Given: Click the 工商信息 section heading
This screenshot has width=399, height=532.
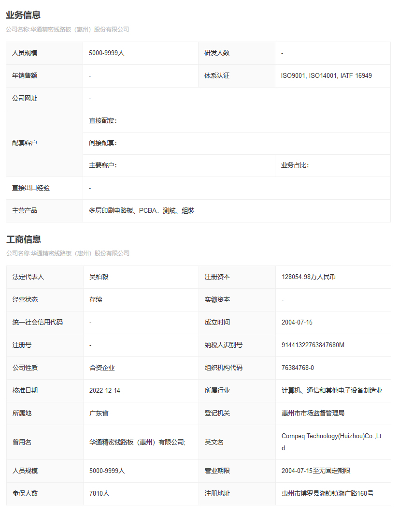Looking at the screenshot, I should pyautogui.click(x=24, y=239).
